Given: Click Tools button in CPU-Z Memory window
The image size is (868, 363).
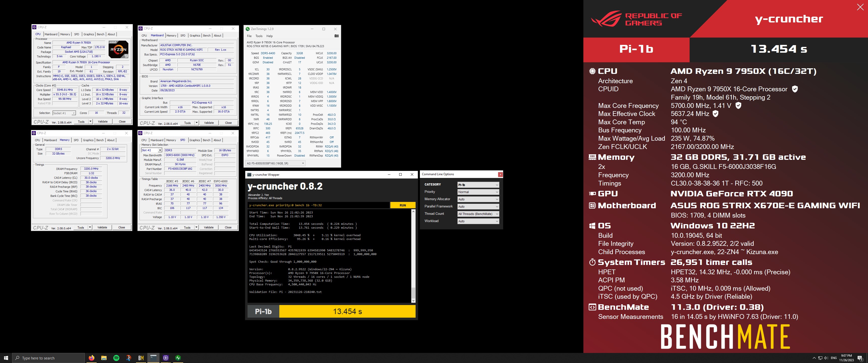Looking at the screenshot, I should 81,227.
